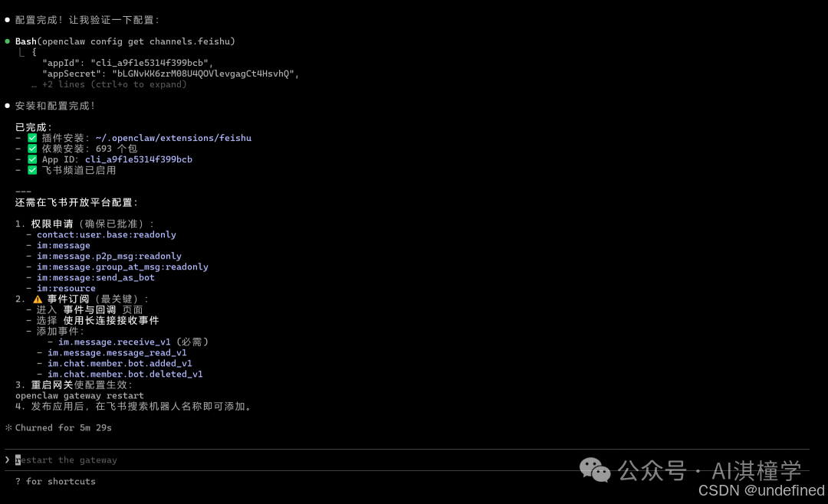
Task: Click the prompt chevron before the input
Action: [8, 460]
